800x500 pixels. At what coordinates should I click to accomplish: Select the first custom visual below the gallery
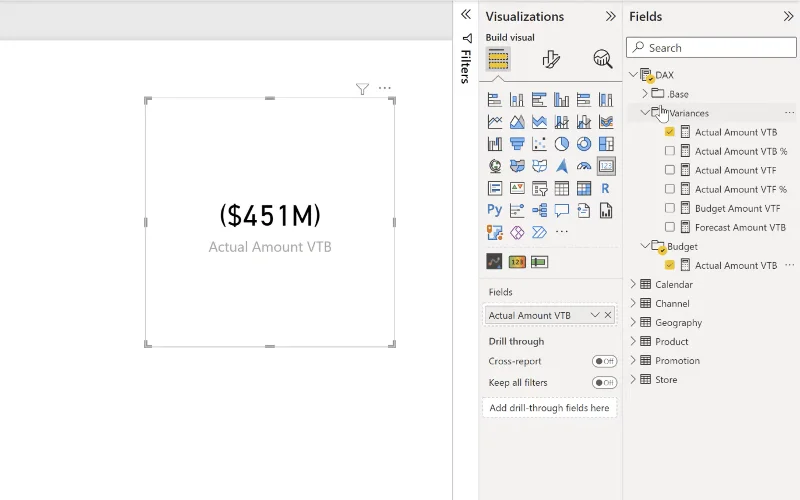coord(494,262)
